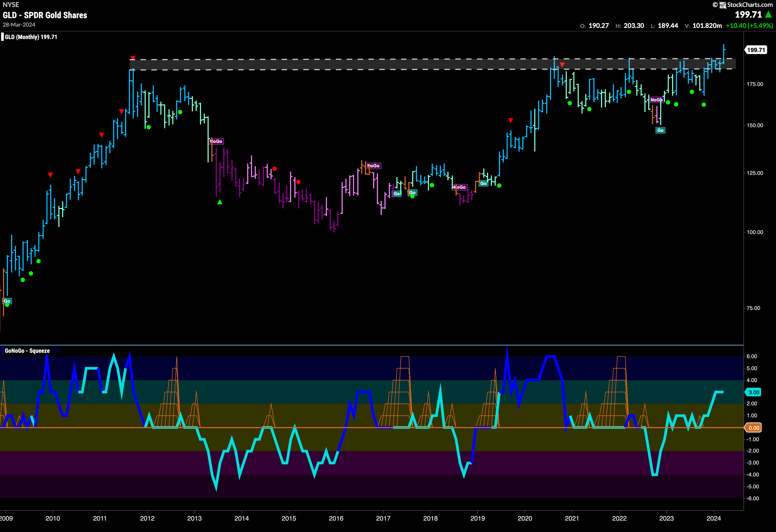
Task: Click the green up triangle below 2013 low
Action: pos(220,202)
